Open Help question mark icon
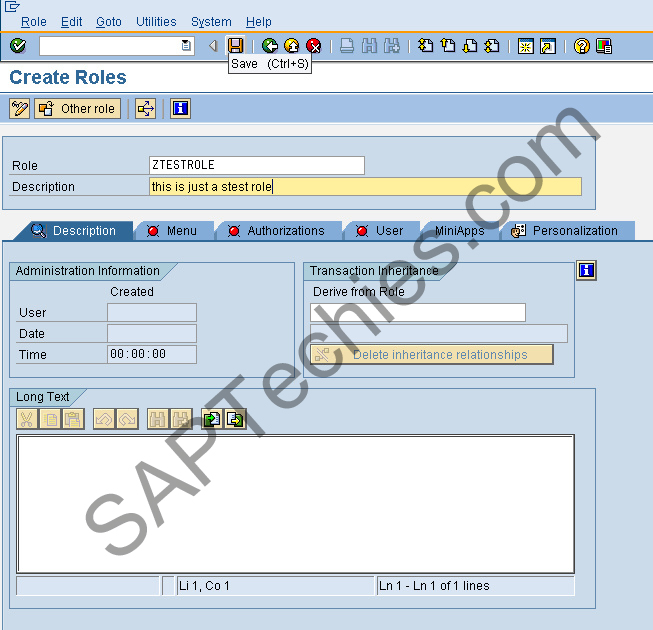The image size is (653, 630). [x=581, y=46]
